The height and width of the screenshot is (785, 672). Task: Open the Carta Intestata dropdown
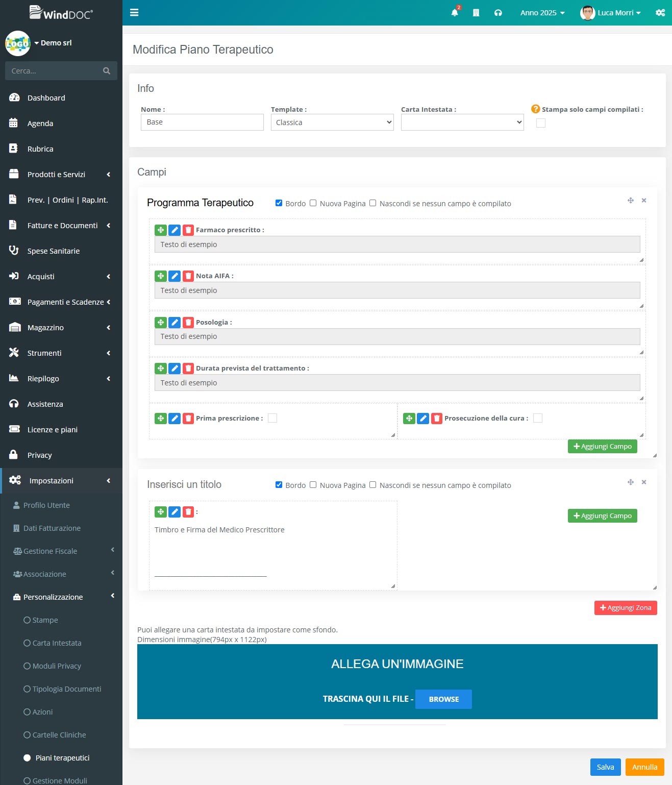462,122
